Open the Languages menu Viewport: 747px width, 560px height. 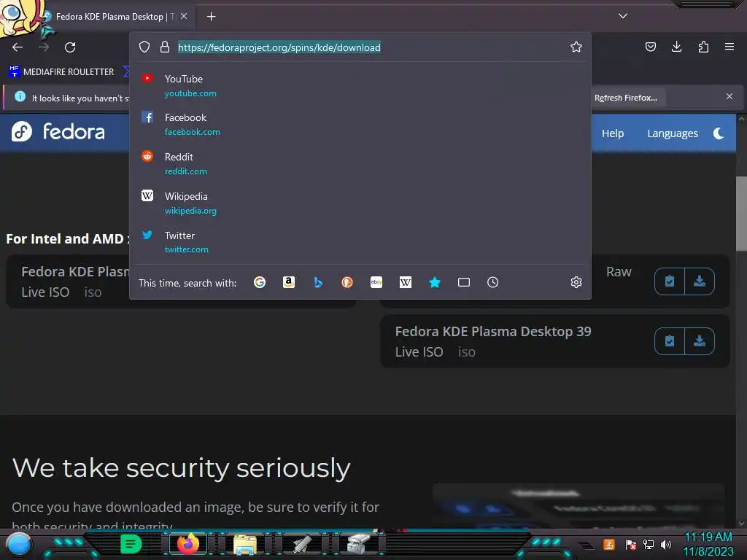pos(672,133)
